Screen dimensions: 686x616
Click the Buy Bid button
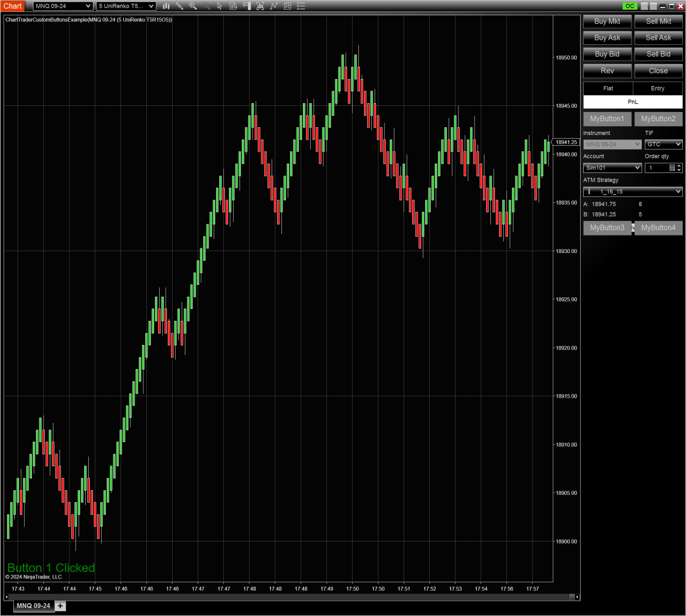coord(607,54)
